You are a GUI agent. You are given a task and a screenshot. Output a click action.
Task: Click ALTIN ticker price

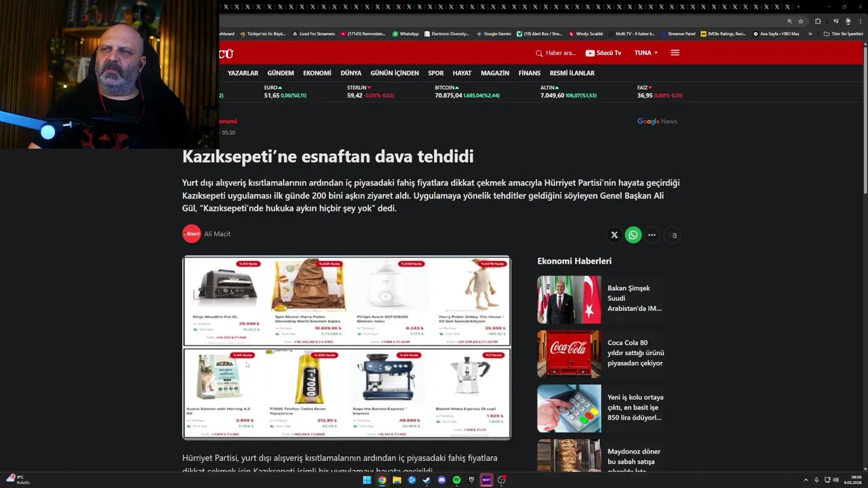(552, 96)
